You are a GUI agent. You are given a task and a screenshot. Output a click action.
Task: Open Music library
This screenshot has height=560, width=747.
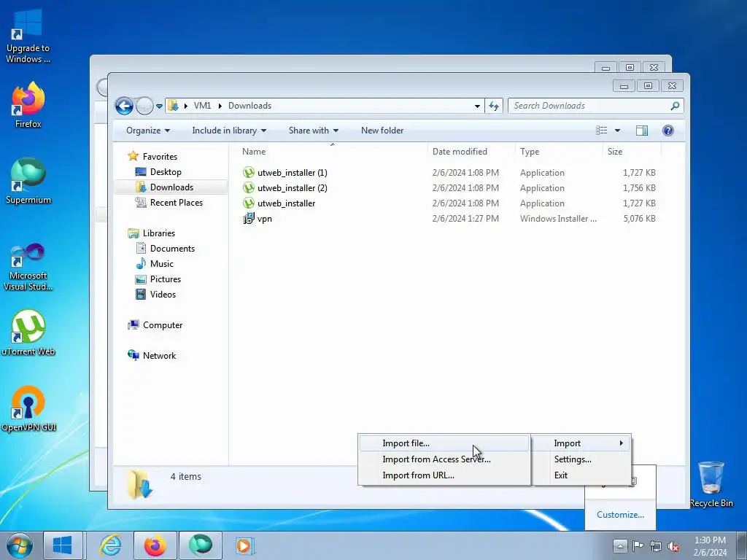(x=161, y=264)
